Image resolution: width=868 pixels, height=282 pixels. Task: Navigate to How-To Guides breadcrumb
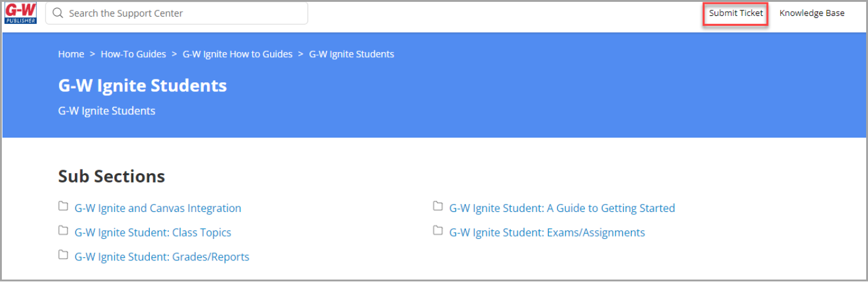point(133,54)
